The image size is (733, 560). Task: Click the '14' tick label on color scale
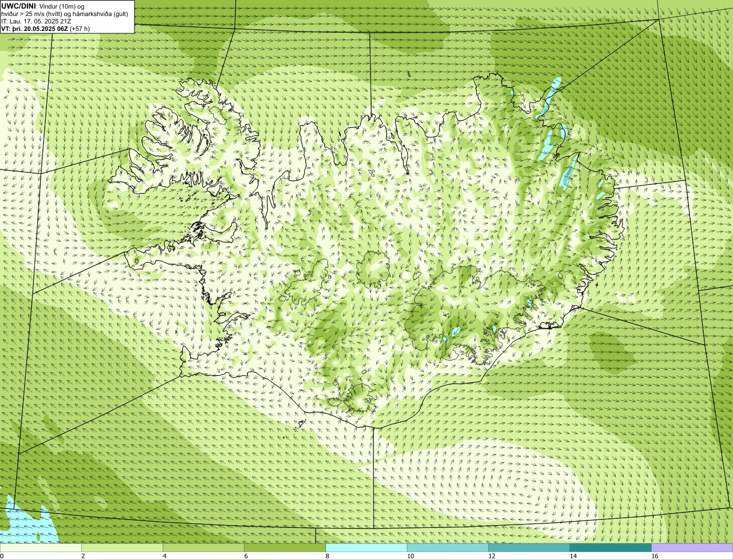(x=573, y=556)
